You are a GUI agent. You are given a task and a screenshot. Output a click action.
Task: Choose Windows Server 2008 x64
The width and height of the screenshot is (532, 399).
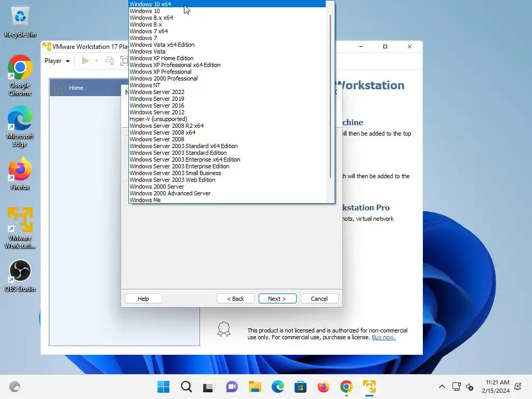click(x=227, y=132)
